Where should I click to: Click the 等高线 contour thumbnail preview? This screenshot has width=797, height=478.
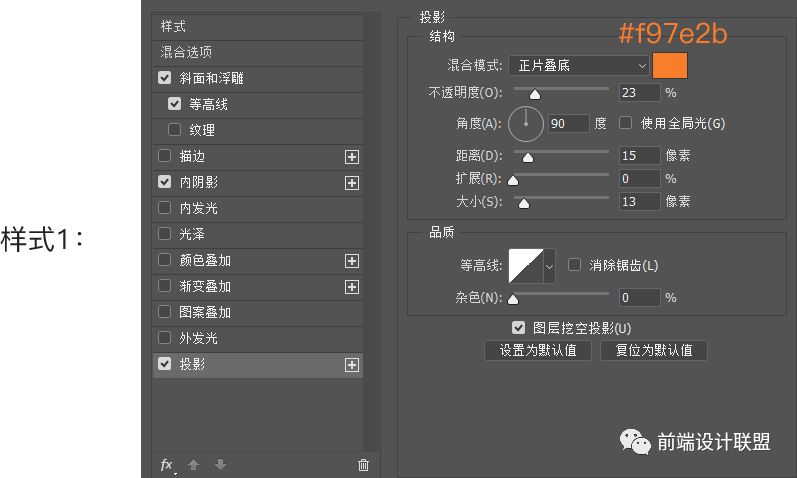pos(526,266)
